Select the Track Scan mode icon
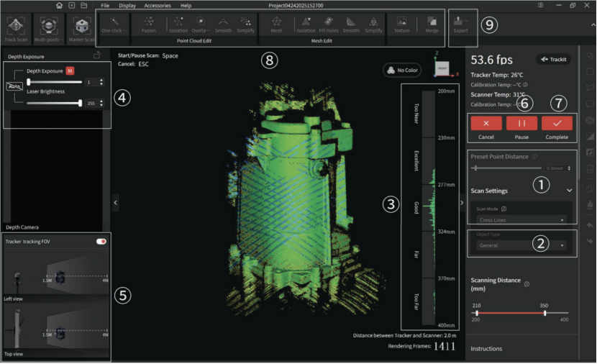 16,27
